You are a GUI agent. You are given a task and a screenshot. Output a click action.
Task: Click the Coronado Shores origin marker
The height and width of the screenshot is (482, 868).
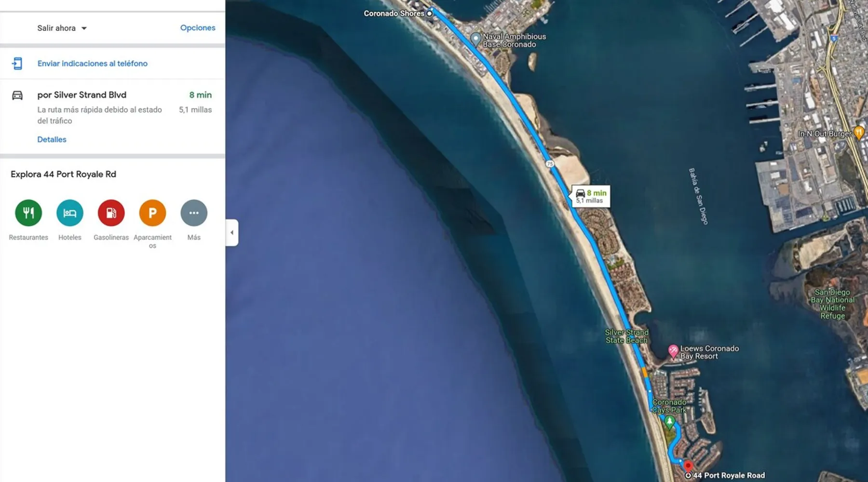429,13
